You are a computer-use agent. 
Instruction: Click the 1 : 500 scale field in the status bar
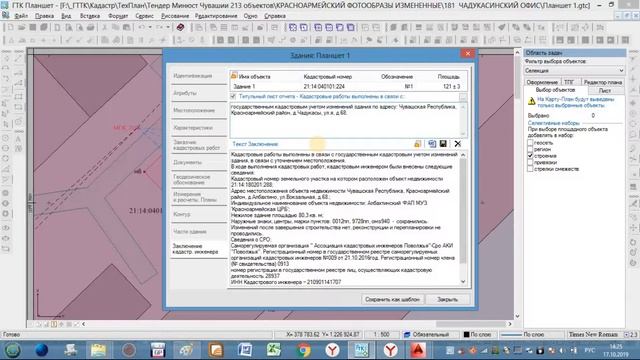point(382,335)
